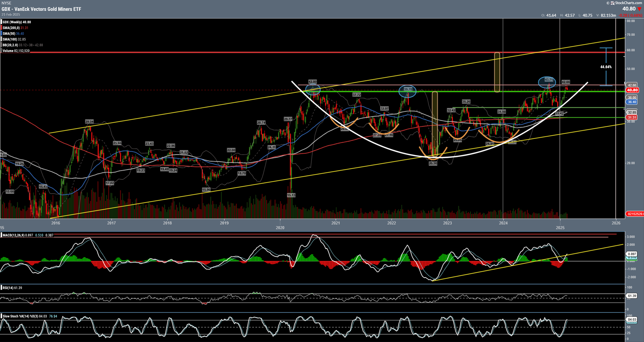This screenshot has height=342, width=644.
Task: Click the 24.91 low price label
Action: tap(490, 144)
